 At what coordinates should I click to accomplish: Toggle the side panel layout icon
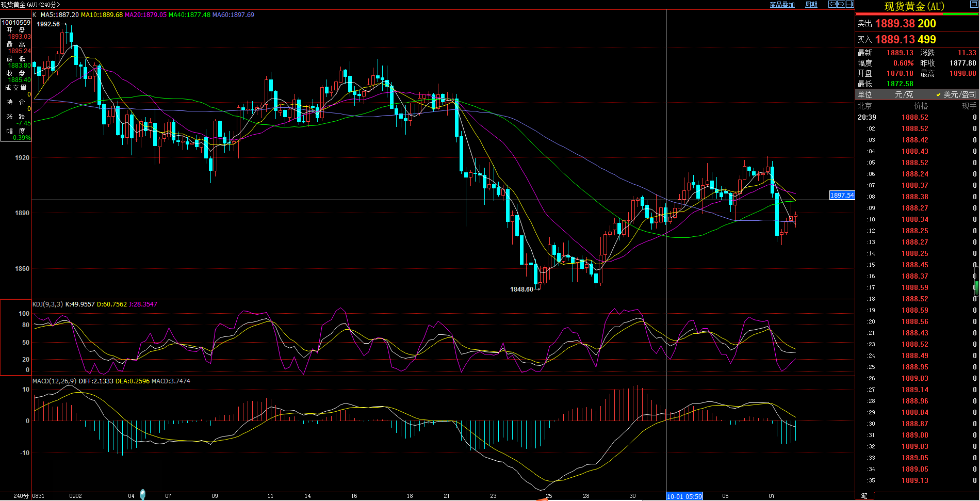[850, 4]
